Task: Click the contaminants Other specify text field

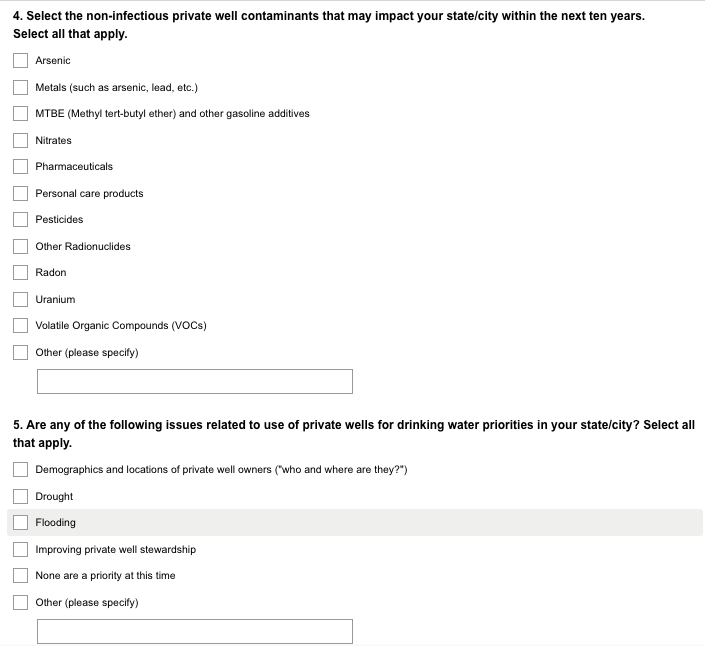Action: point(195,381)
